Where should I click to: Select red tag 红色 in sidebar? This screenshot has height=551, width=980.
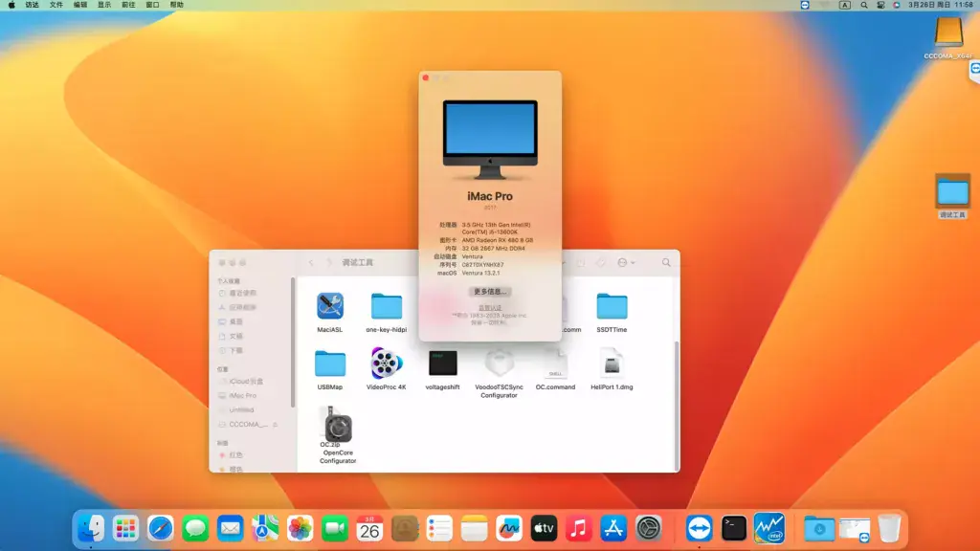[x=232, y=454]
